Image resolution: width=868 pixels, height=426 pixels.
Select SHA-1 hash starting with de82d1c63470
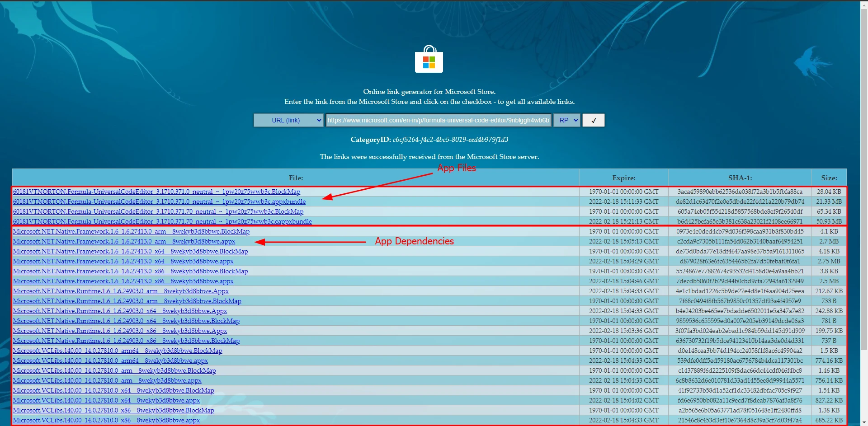pos(740,201)
